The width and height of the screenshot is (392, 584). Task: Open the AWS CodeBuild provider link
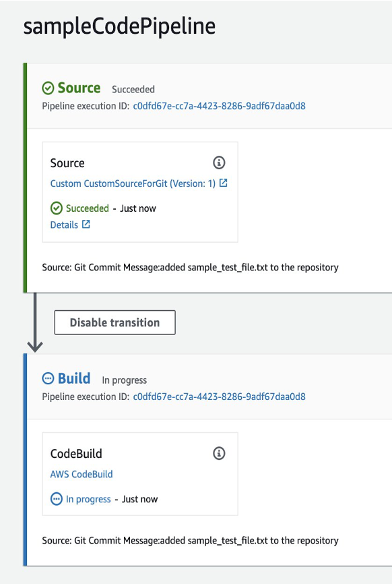81,474
